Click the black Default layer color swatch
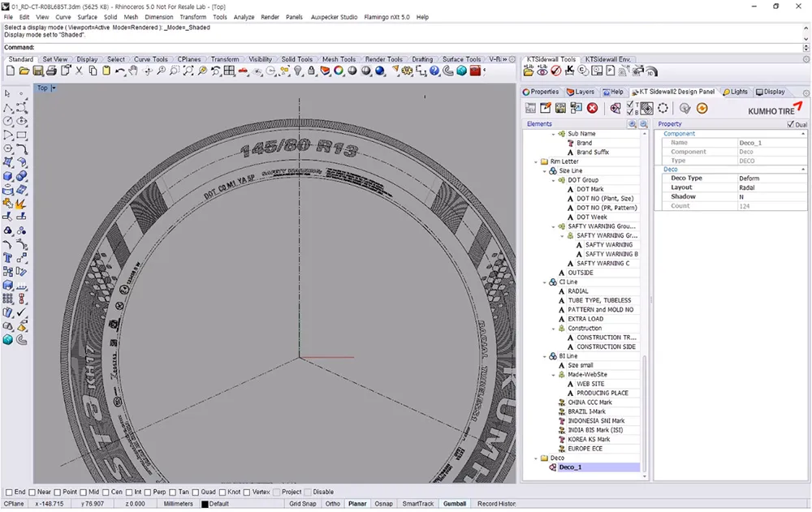Viewport: 812px width, 512px height. [x=205, y=504]
